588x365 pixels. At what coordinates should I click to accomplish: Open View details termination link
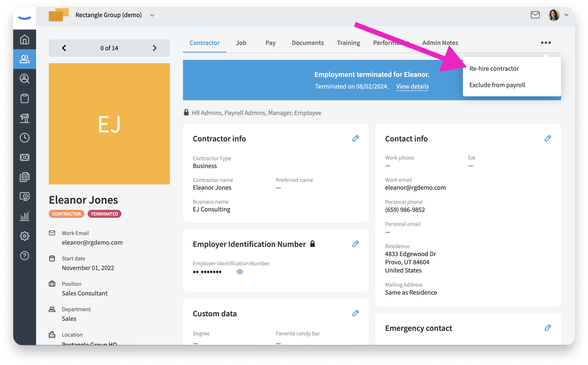click(412, 86)
